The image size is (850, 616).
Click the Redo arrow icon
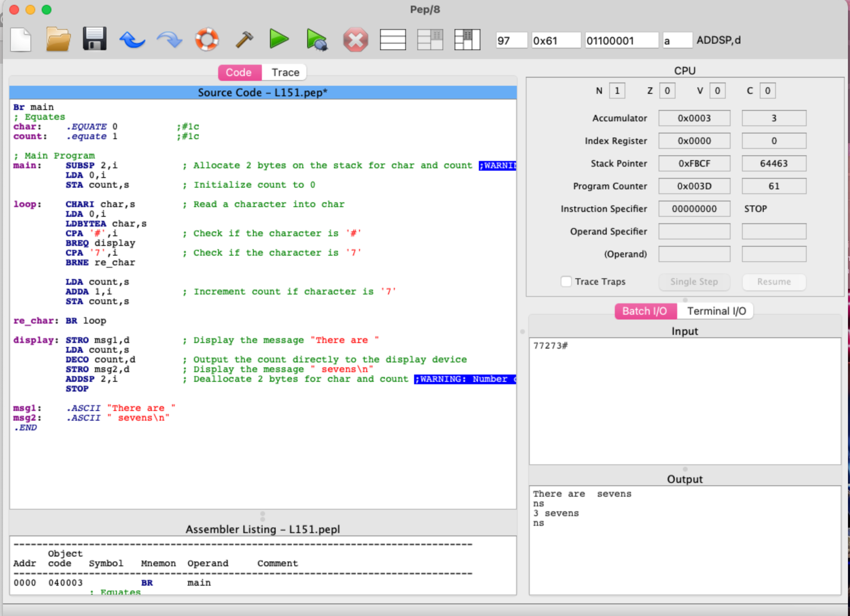point(169,40)
